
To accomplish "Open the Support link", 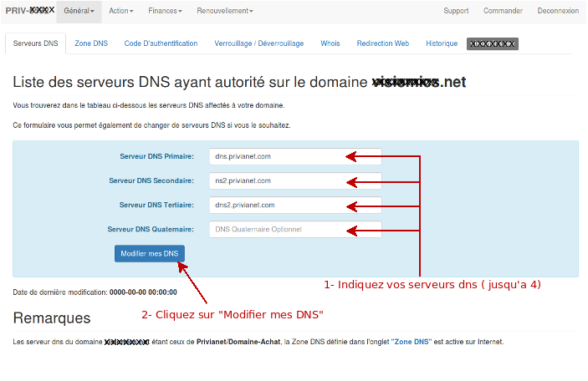I will point(456,11).
